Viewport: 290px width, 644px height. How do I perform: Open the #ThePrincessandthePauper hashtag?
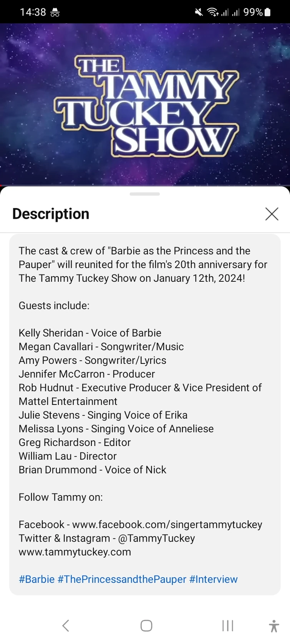click(x=122, y=579)
